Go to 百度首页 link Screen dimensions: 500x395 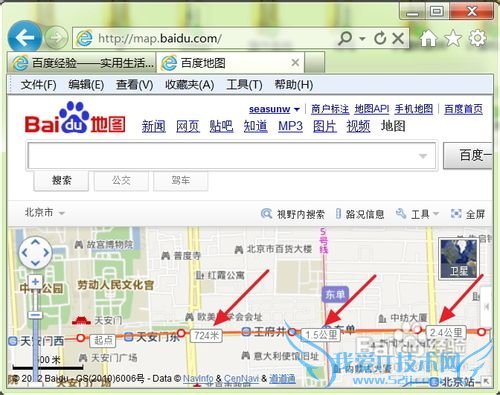(463, 109)
